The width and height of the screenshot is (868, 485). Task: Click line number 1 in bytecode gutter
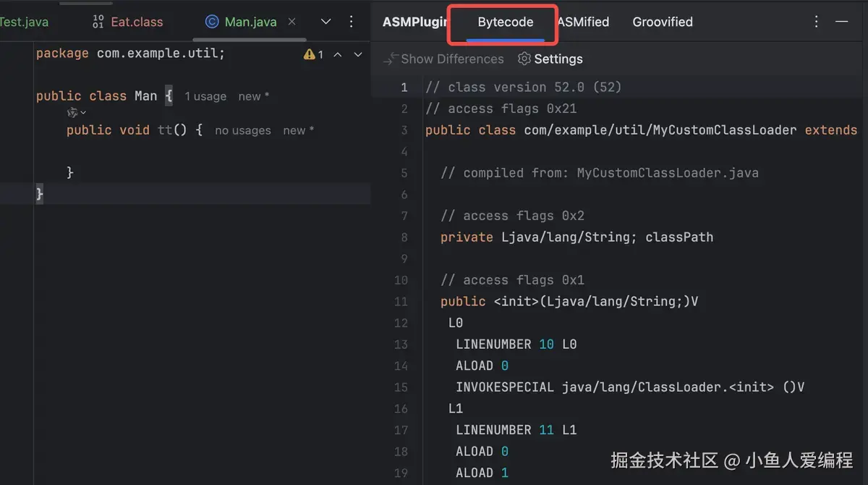[x=404, y=88]
